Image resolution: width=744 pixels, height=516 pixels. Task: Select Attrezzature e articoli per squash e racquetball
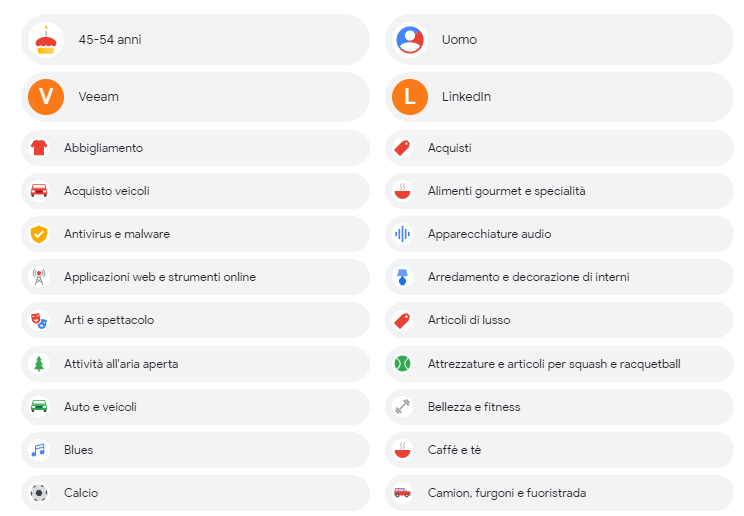click(559, 364)
